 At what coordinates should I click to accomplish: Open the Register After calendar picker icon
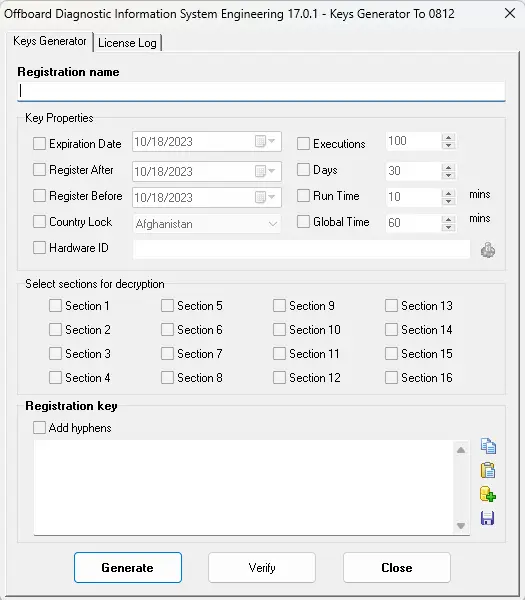(265, 171)
